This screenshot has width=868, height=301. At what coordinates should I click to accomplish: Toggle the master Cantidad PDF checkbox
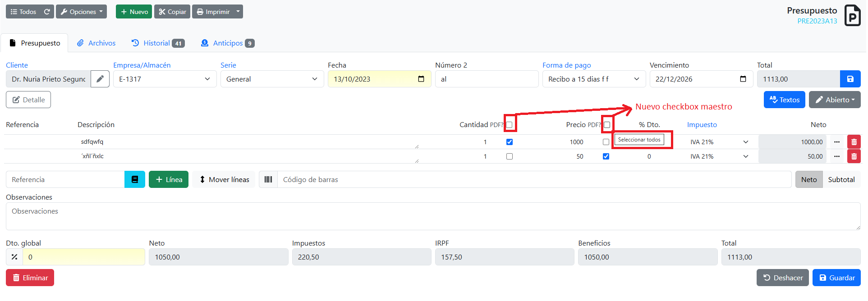coord(510,125)
